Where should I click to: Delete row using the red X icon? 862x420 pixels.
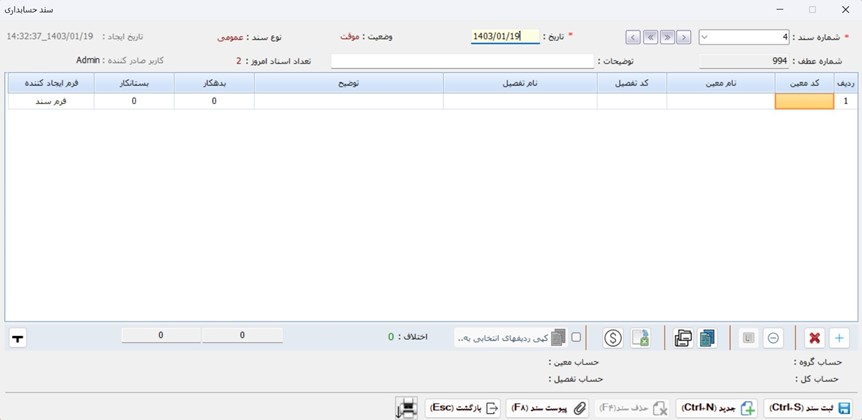click(x=815, y=338)
